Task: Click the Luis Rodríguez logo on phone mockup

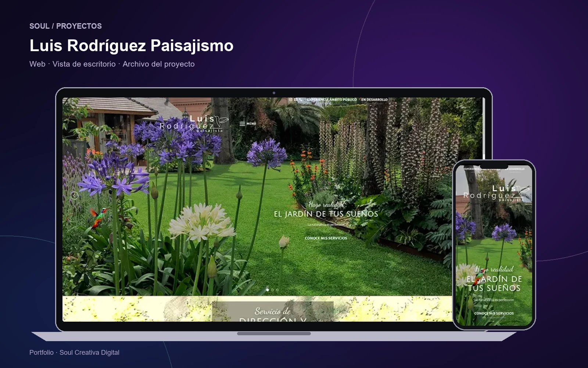Action: point(497,193)
